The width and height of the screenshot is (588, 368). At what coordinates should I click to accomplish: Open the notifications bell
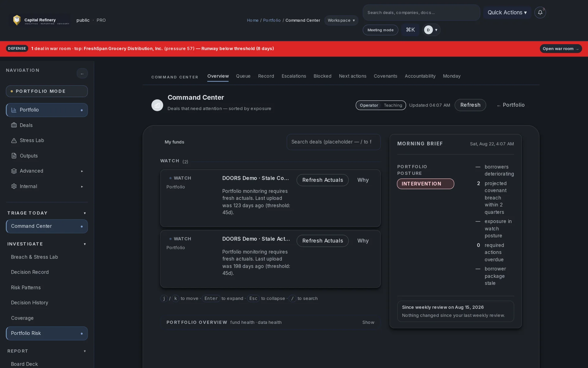pyautogui.click(x=540, y=13)
